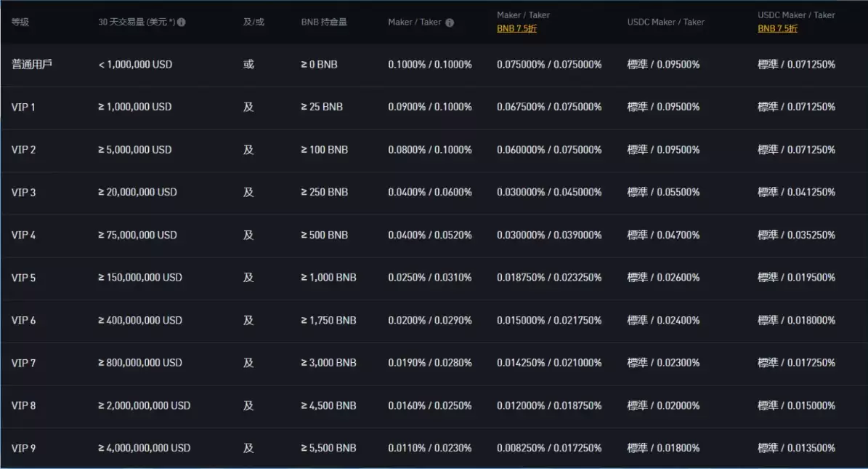Image resolution: width=868 pixels, height=469 pixels.
Task: Select the VIP 4 level label
Action: (x=23, y=235)
